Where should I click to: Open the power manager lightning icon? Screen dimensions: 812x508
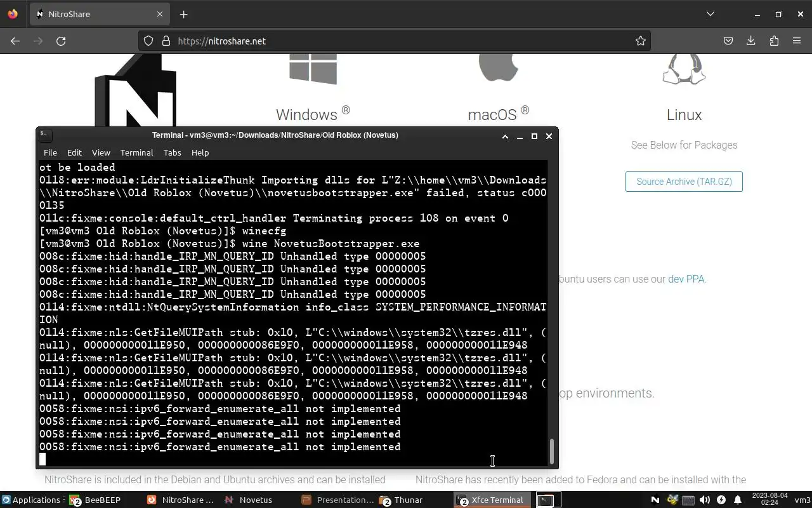click(x=721, y=500)
